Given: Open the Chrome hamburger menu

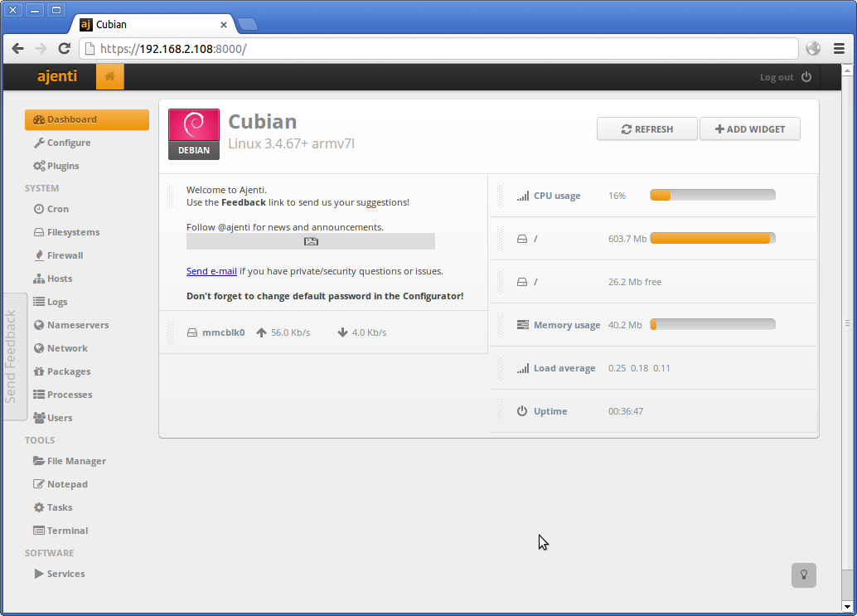Looking at the screenshot, I should pyautogui.click(x=839, y=49).
